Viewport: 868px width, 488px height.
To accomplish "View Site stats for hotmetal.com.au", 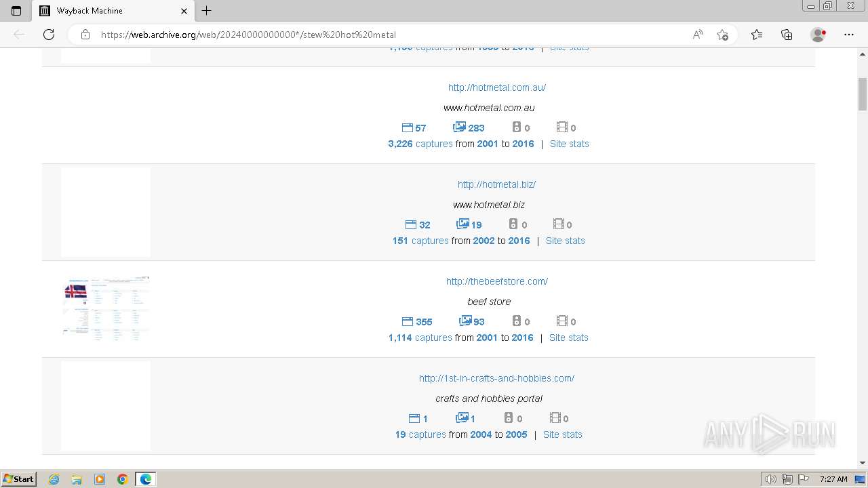I will pos(570,144).
